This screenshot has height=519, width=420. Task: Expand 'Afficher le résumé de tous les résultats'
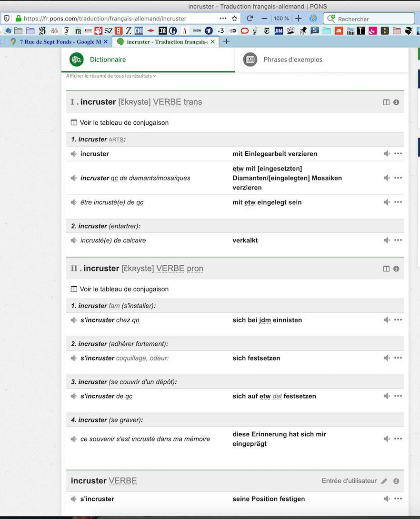[111, 76]
